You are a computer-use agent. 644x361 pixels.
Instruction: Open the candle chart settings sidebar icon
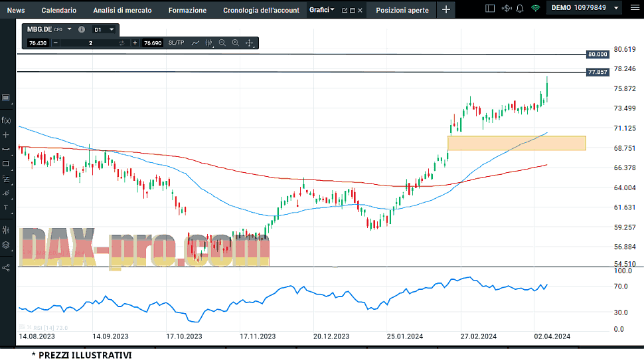coord(6,230)
